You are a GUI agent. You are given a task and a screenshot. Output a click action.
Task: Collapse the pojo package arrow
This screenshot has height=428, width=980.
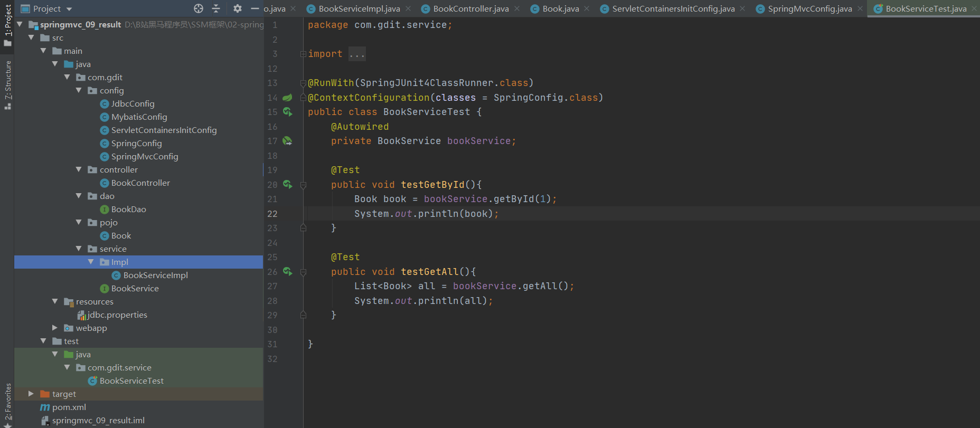coord(79,222)
